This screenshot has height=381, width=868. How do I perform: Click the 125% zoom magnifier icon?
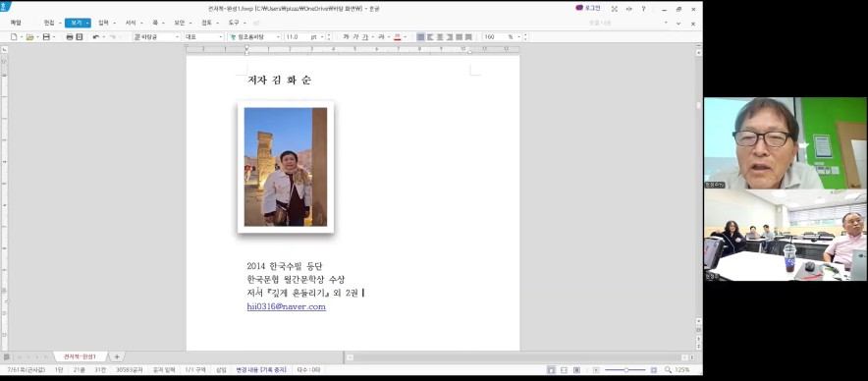[668, 369]
